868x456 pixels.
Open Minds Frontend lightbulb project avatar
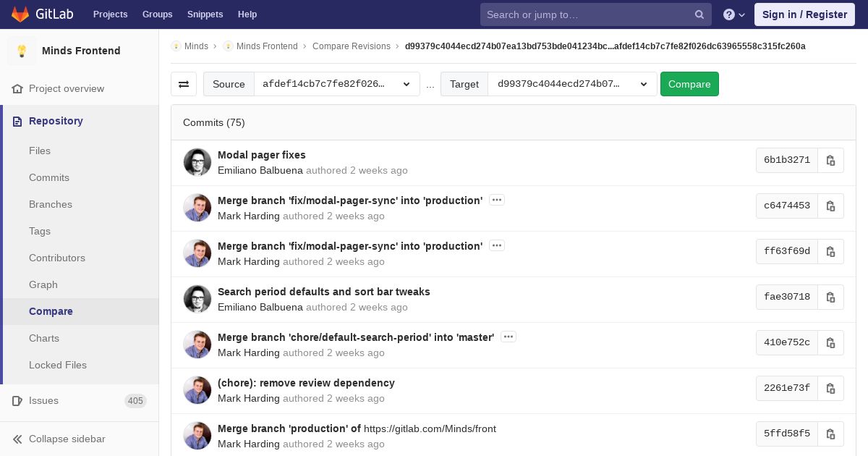(22, 51)
